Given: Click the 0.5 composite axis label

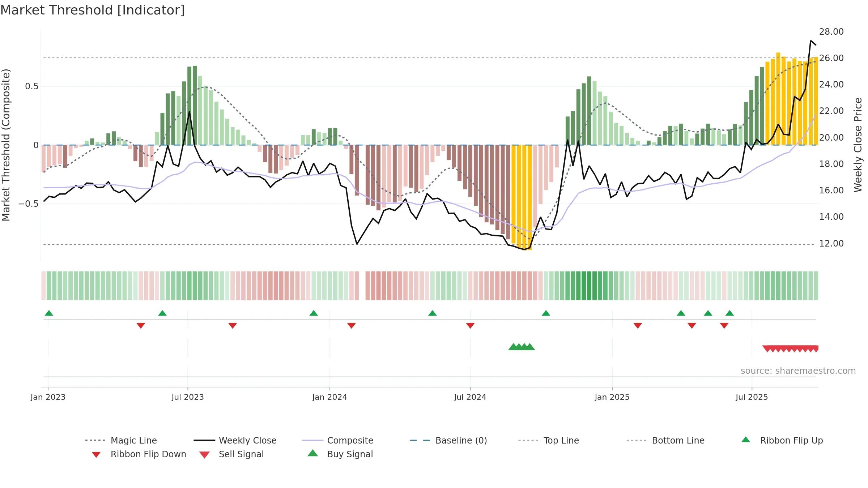Looking at the screenshot, I should pos(32,86).
